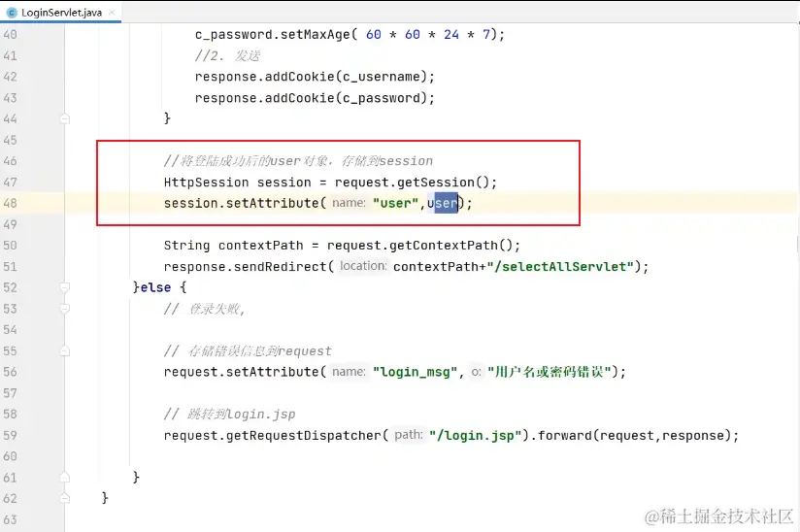The width and height of the screenshot is (800, 532).
Task: Click response.sendRedirect method
Action: click(245, 266)
